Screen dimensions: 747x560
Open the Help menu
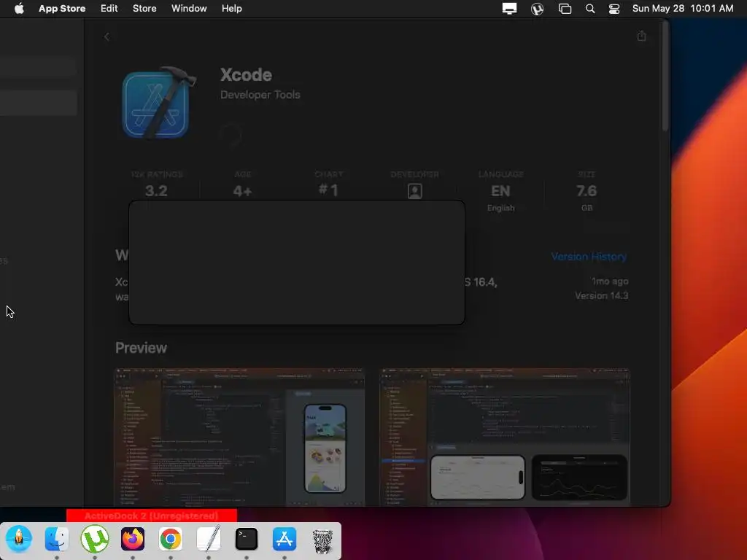pos(231,8)
